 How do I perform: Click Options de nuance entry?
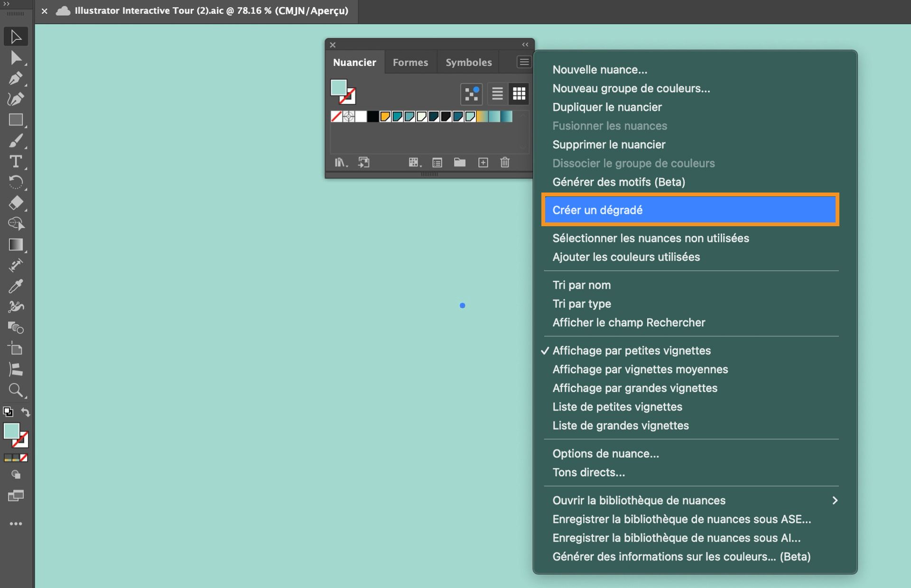(x=605, y=453)
